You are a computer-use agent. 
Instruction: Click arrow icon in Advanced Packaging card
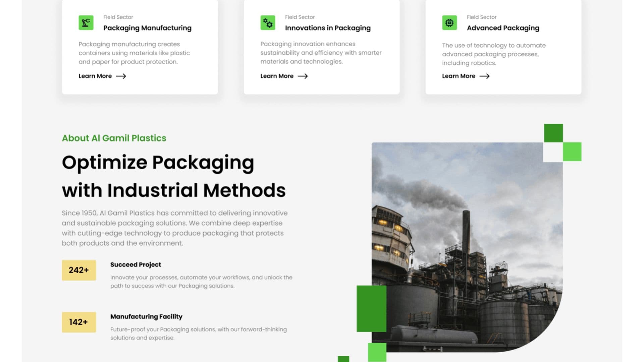pyautogui.click(x=484, y=76)
